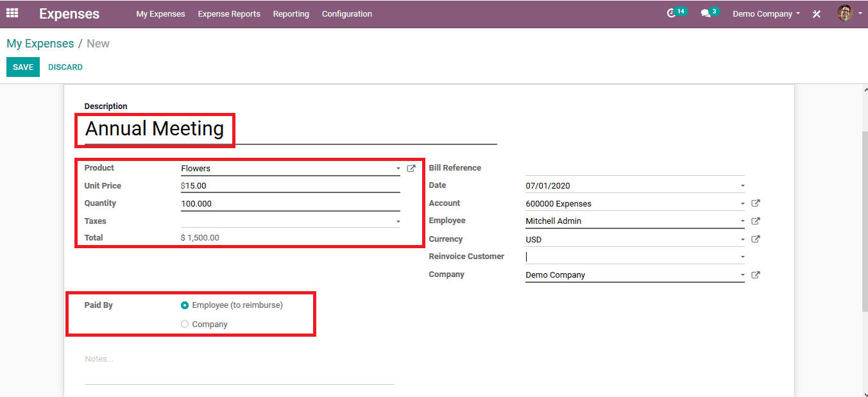Open external link for Demo Company field

[x=756, y=275]
